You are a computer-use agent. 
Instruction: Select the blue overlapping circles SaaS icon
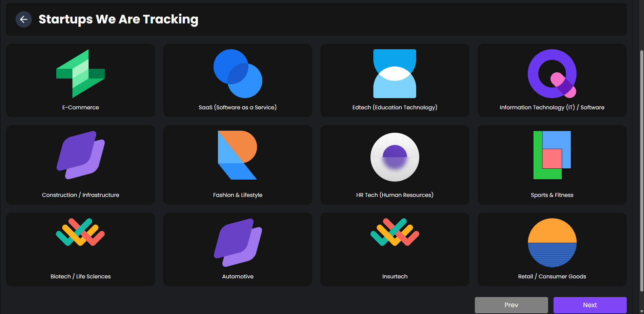238,74
